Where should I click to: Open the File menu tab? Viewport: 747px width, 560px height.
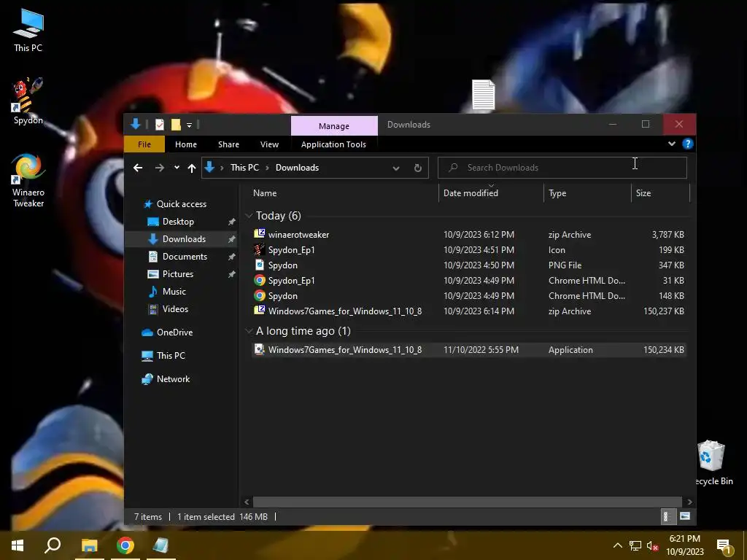[x=144, y=144]
